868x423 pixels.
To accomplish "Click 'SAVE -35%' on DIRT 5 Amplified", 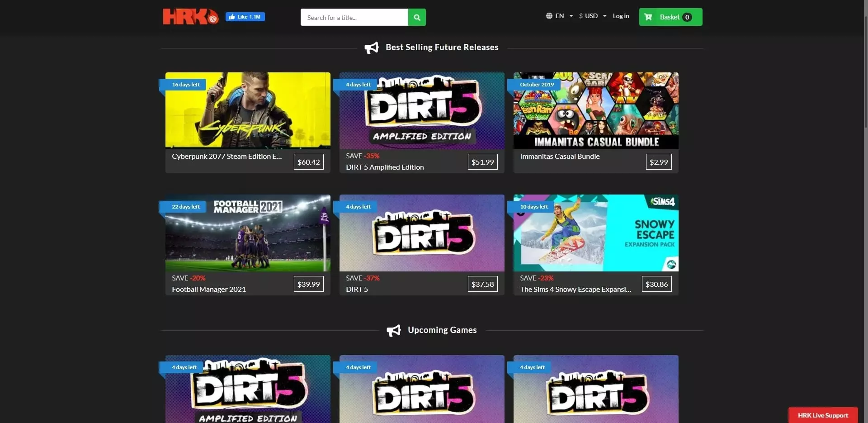I will tap(363, 156).
